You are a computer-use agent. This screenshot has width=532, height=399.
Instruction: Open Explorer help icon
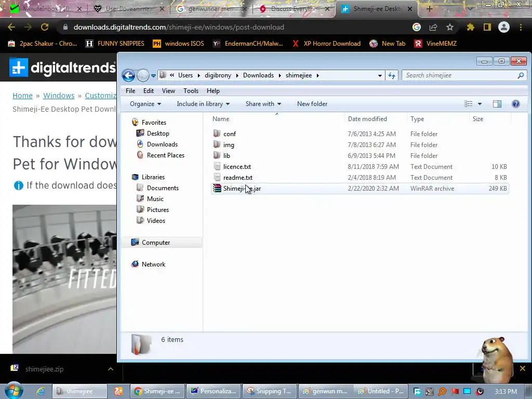click(516, 104)
